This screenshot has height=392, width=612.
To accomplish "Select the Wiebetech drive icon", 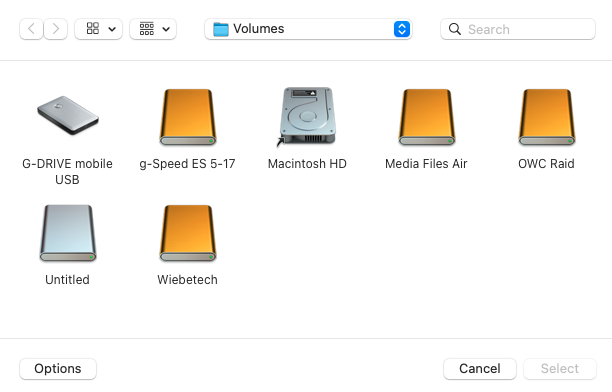I will 188,233.
